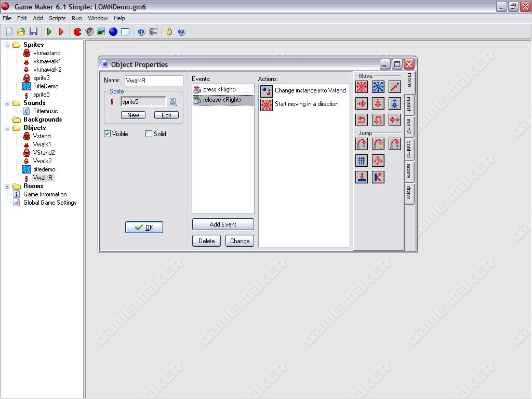This screenshot has height=399, width=532.
Task: Add a room using window icon
Action: click(x=125, y=32)
